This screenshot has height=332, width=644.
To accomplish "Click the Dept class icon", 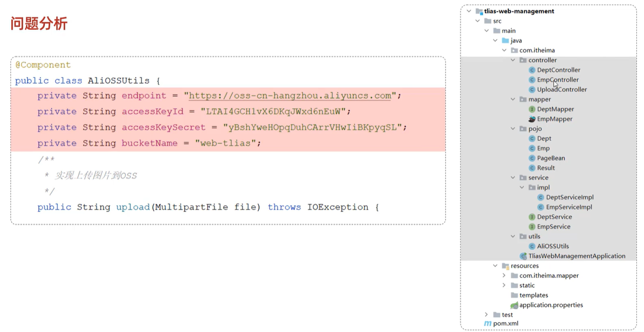I will coord(532,138).
